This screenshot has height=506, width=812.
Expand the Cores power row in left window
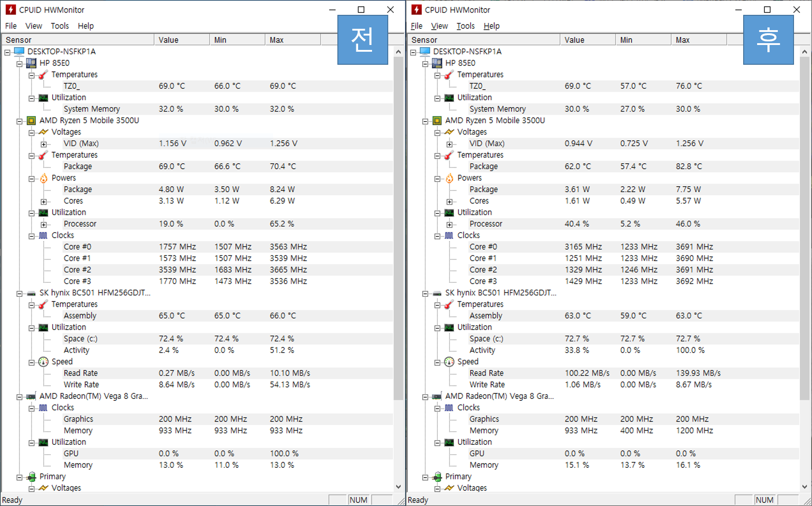tap(44, 202)
